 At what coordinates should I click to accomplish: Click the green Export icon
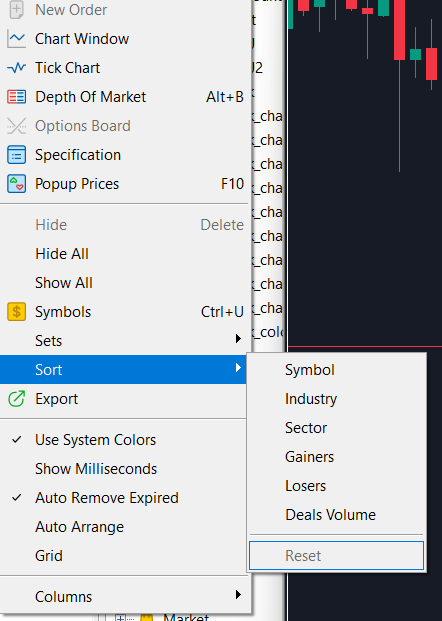tap(16, 399)
